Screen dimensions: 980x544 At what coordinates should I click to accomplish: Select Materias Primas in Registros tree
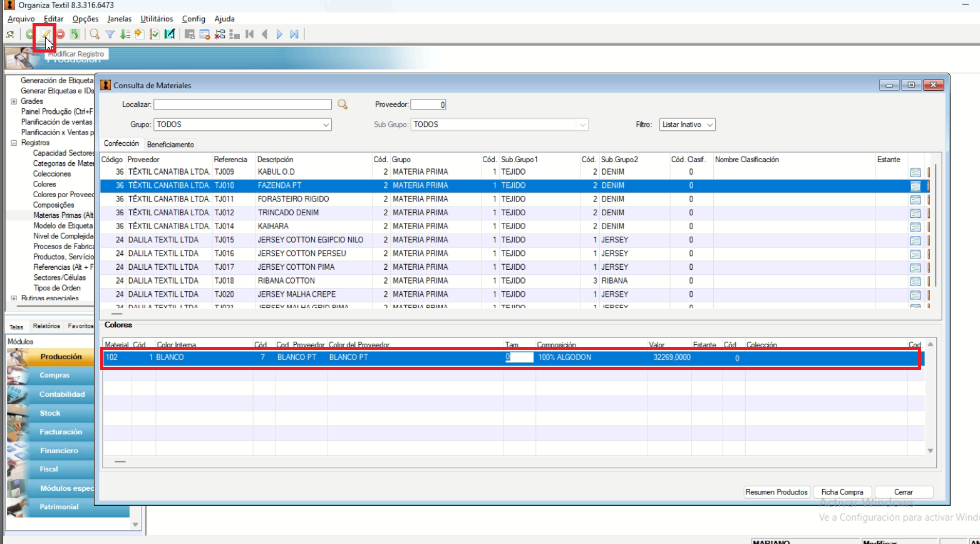(63, 215)
